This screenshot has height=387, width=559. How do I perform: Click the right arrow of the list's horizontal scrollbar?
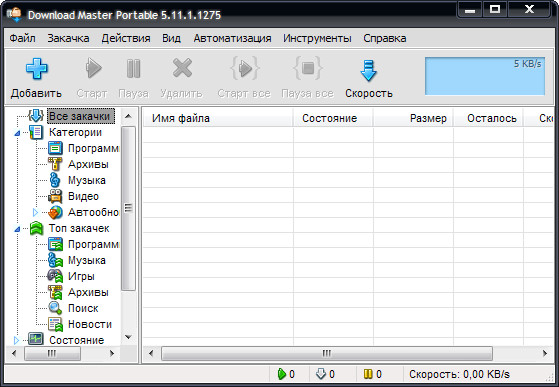pyautogui.click(x=544, y=354)
